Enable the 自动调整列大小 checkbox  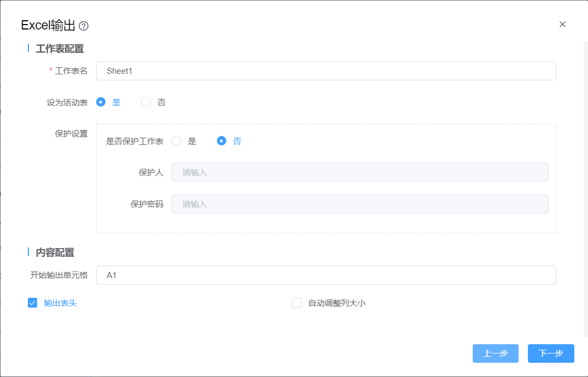[297, 303]
